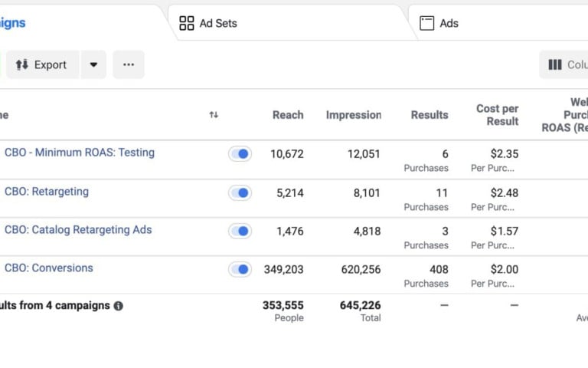
Task: Toggle off CBO - Minimum ROAS: Testing campaign
Action: coord(240,154)
